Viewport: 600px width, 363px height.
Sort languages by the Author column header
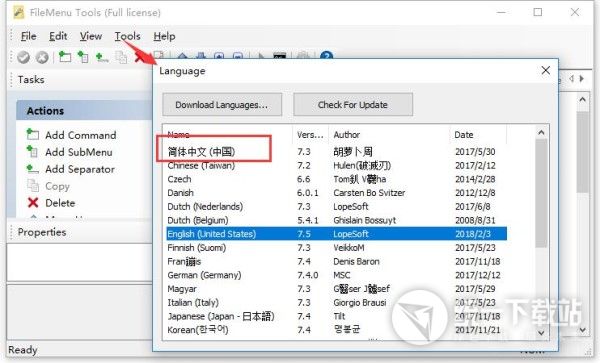tap(389, 135)
